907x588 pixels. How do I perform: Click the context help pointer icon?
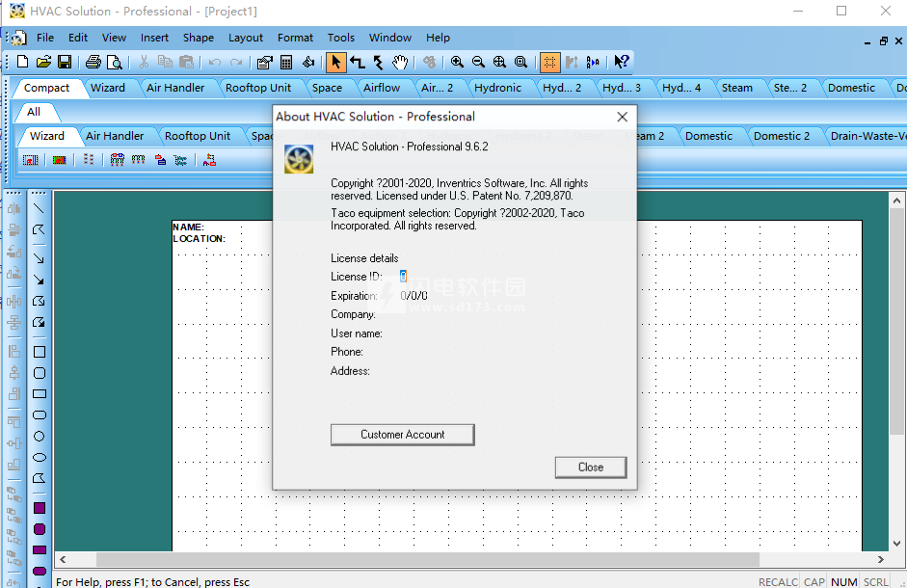pyautogui.click(x=622, y=62)
